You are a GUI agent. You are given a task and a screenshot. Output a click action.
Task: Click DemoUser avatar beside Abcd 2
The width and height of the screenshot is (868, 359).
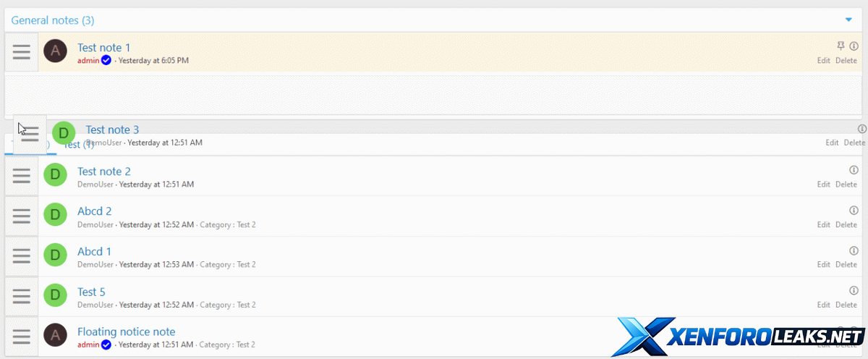tap(55, 216)
